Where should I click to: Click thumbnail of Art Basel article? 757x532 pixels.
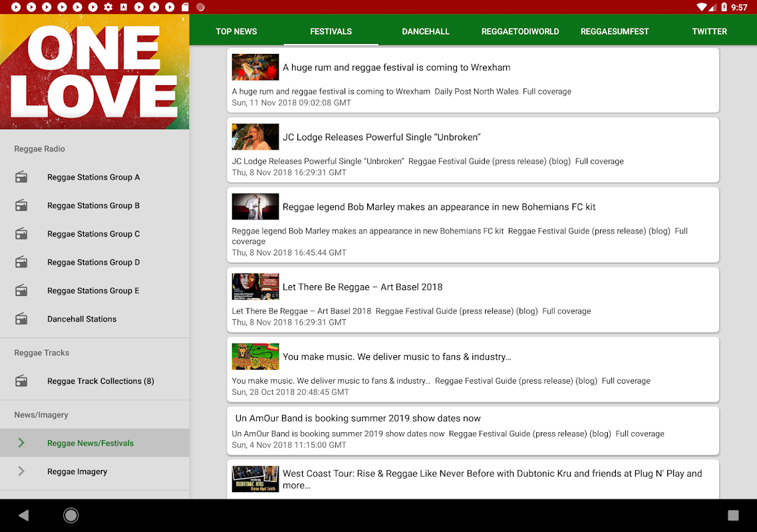(x=255, y=287)
